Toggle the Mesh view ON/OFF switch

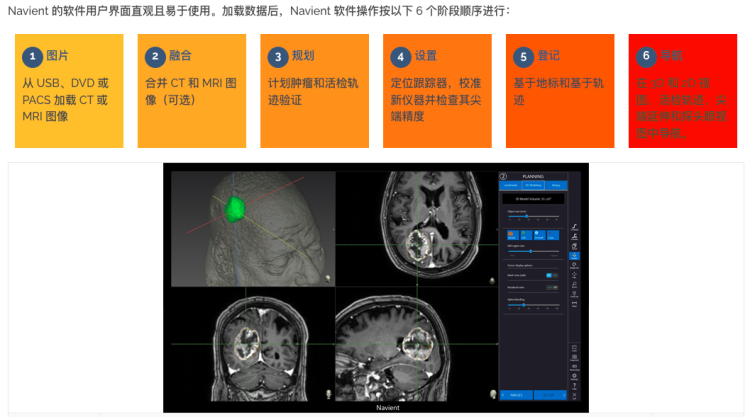pyautogui.click(x=552, y=275)
